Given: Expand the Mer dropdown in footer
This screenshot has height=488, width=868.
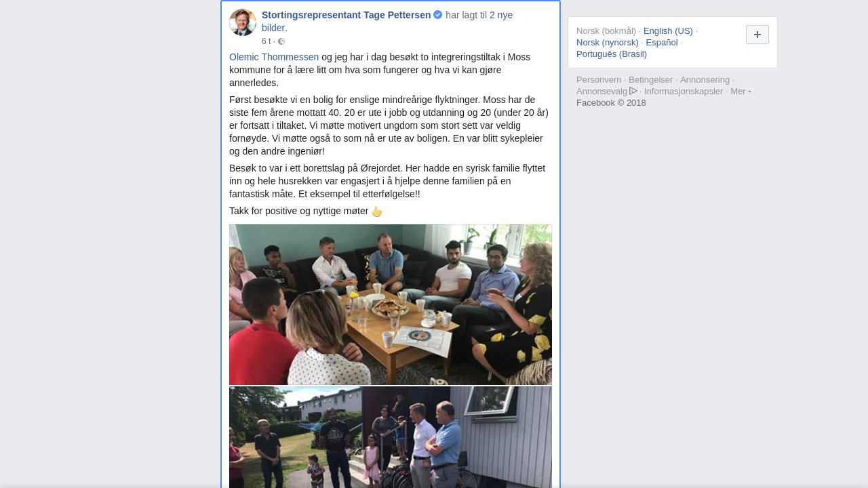Looking at the screenshot, I should 741,91.
